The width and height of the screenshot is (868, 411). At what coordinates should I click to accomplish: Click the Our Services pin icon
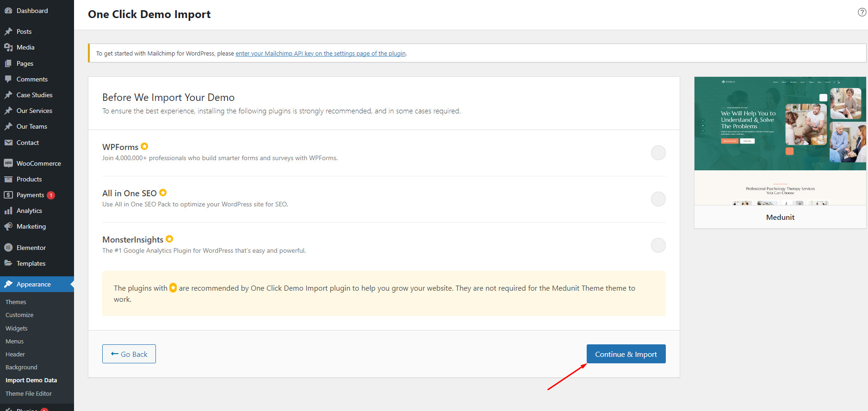(8, 111)
